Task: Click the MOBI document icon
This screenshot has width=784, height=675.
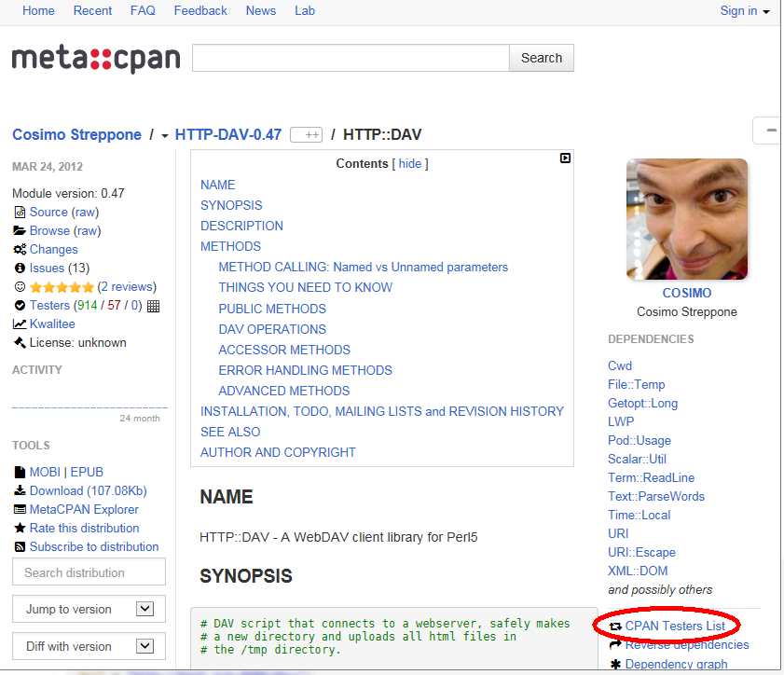Action: tap(20, 472)
